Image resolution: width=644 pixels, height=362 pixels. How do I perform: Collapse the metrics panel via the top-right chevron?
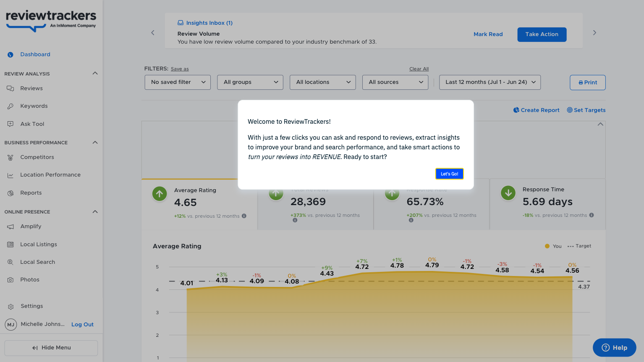tap(600, 124)
